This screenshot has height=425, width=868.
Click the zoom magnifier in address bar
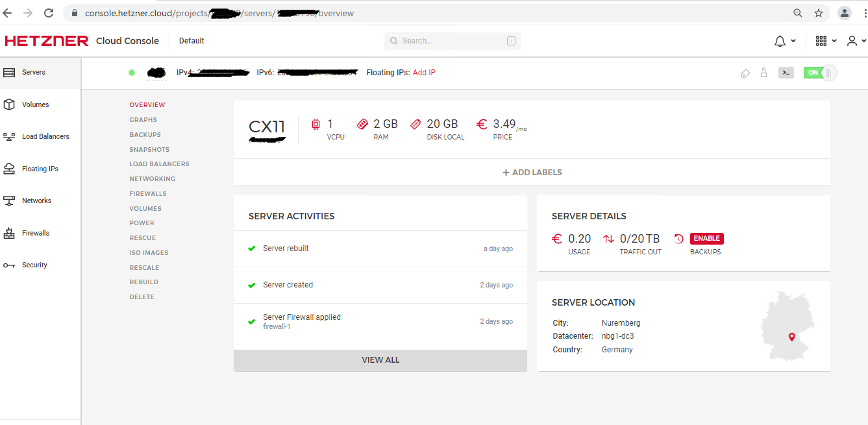pos(798,13)
